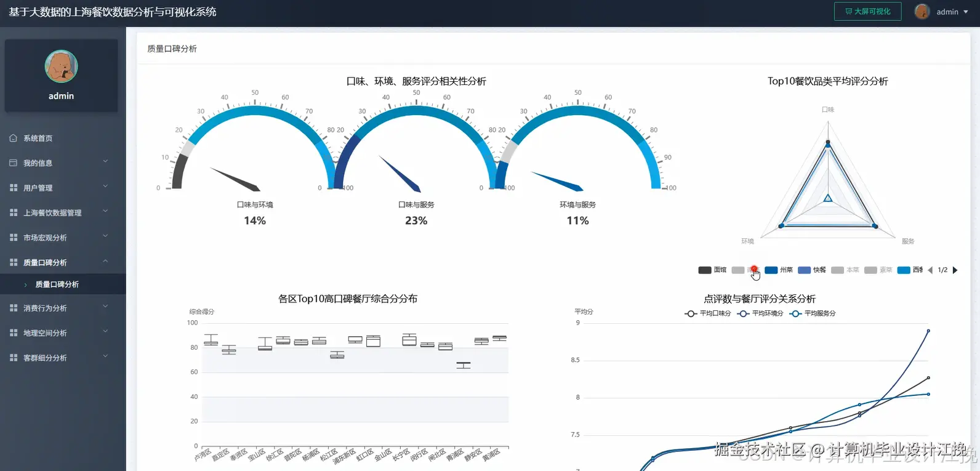Click the home icon beside 系统首页
Viewport: 980px width, 471px height.
click(14, 138)
